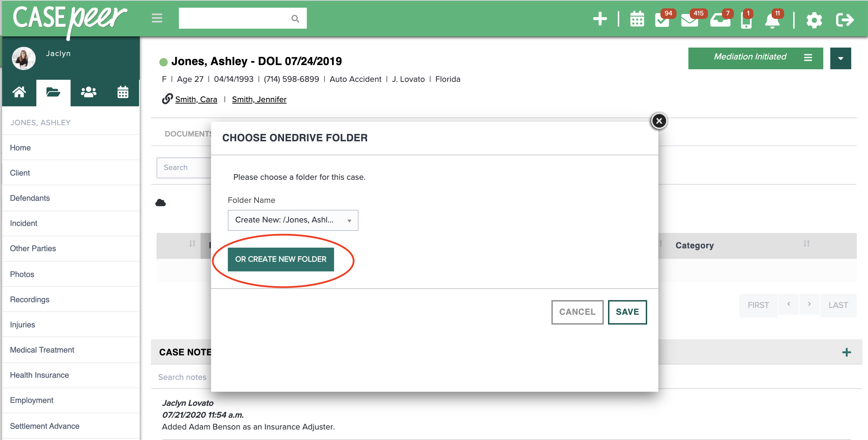Open the faxes tray icon showing 7
This screenshot has width=868, height=440.
click(x=721, y=20)
